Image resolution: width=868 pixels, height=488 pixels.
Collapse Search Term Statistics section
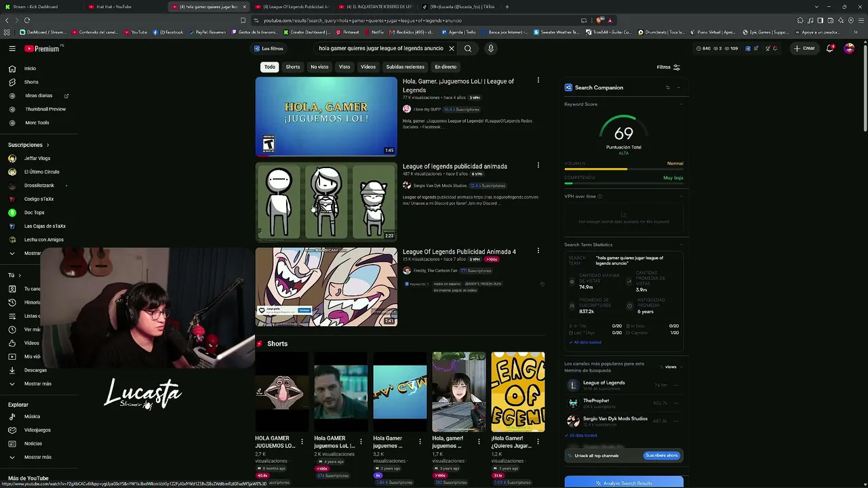tap(682, 245)
